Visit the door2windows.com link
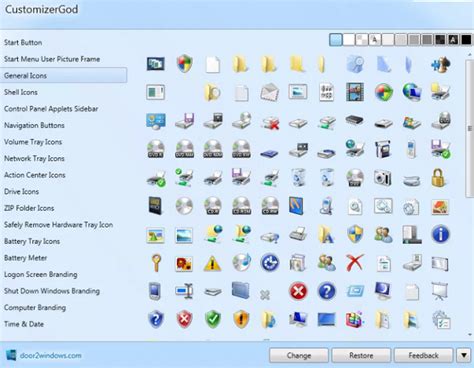This screenshot has width=474, height=368. click(x=50, y=355)
